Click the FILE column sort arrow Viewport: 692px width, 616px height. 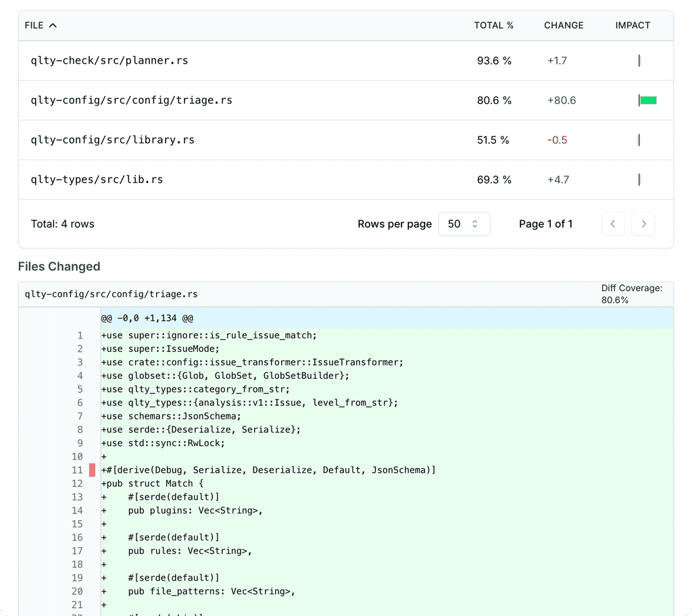(x=53, y=26)
